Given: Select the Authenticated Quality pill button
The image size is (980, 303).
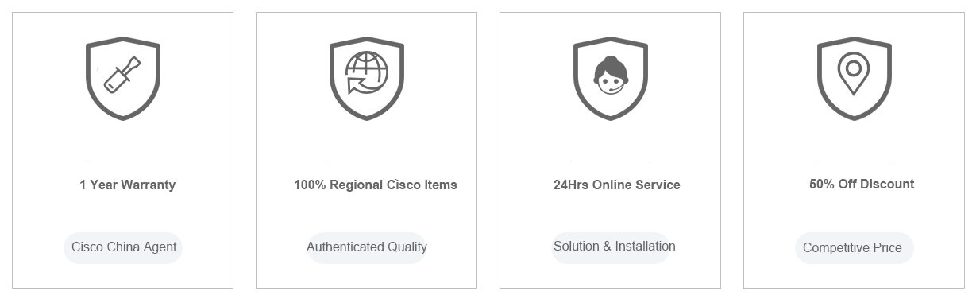Looking at the screenshot, I should tap(367, 247).
